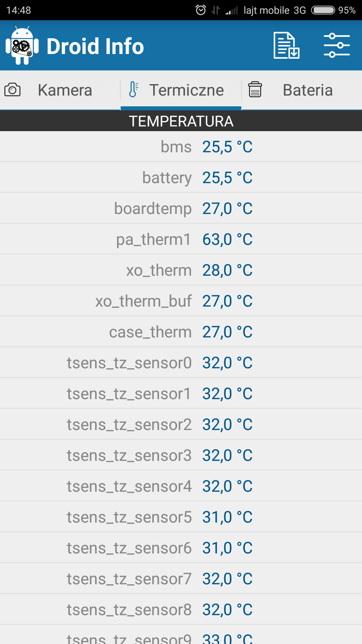Image resolution: width=362 pixels, height=644 pixels.
Task: Tap the alarm clock status icon
Action: (x=201, y=10)
